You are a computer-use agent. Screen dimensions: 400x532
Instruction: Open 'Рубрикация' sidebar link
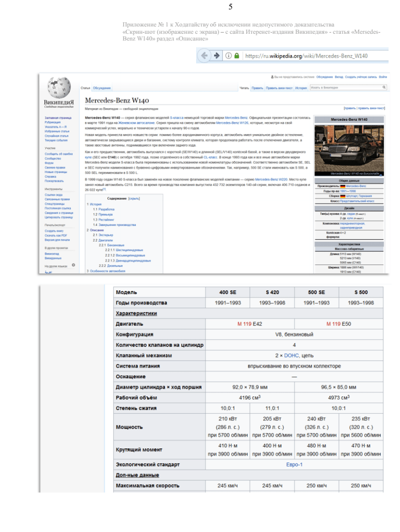tap(53, 122)
